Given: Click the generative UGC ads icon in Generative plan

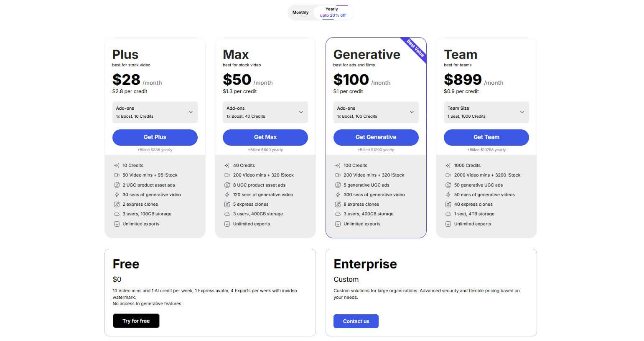Looking at the screenshot, I should (338, 185).
